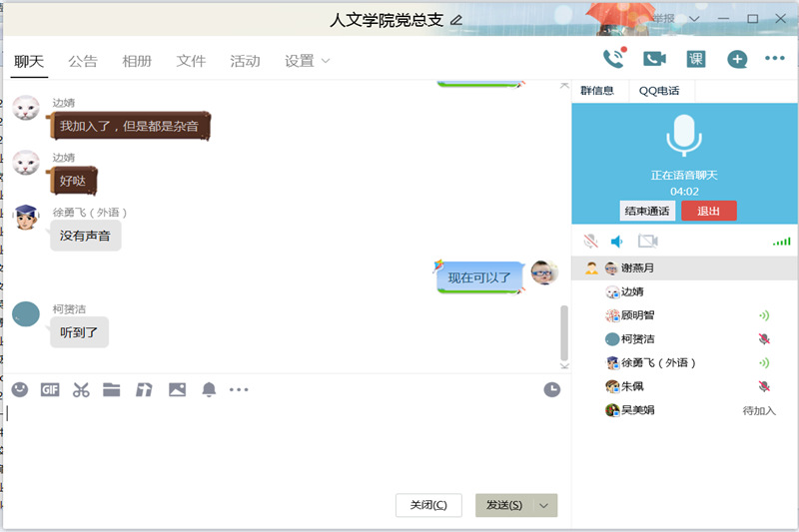Open the 群信息 tab
This screenshot has height=532, width=799.
pyautogui.click(x=597, y=91)
